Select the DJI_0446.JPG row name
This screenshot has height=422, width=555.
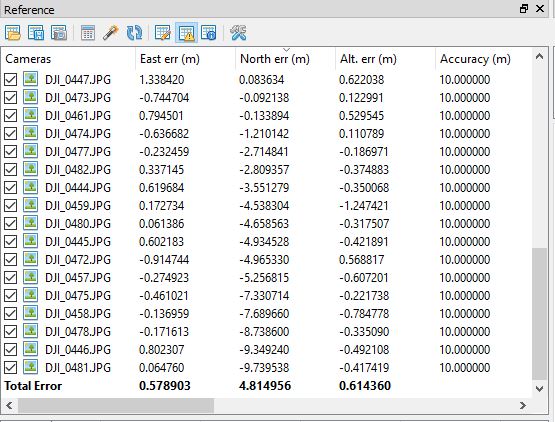(78, 350)
